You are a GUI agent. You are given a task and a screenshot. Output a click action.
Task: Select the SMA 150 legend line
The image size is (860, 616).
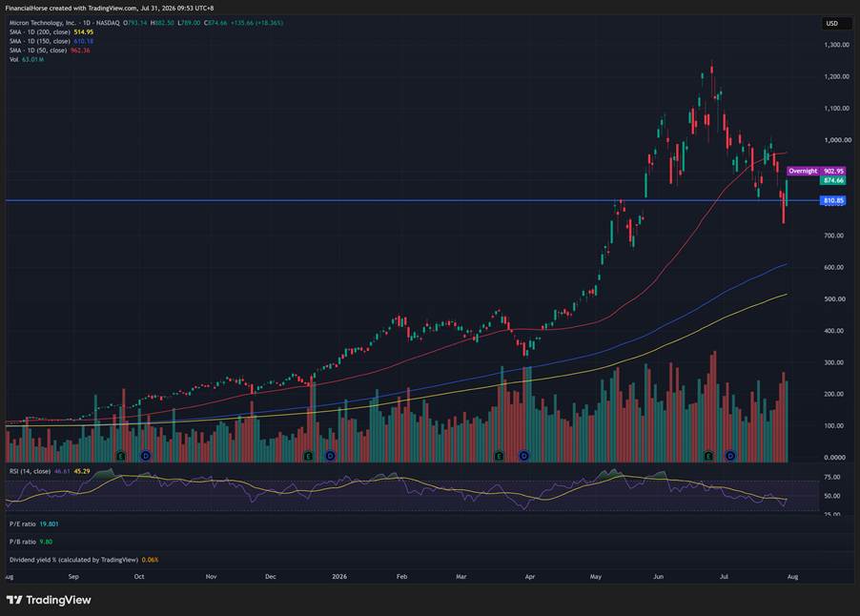tap(51, 41)
